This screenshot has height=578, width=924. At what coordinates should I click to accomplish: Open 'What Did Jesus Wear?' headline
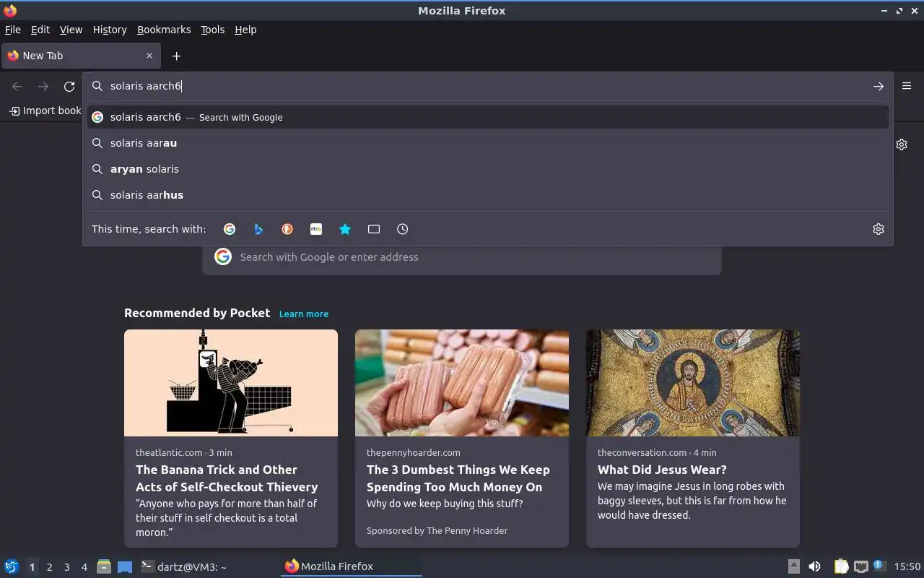662,470
